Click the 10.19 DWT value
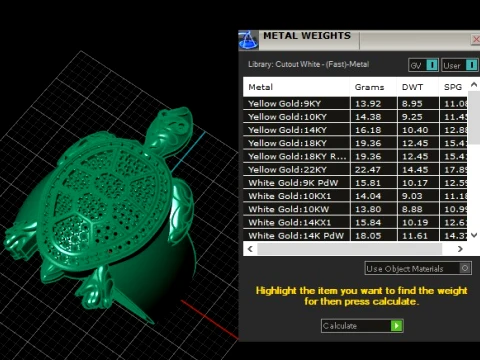 [415, 222]
